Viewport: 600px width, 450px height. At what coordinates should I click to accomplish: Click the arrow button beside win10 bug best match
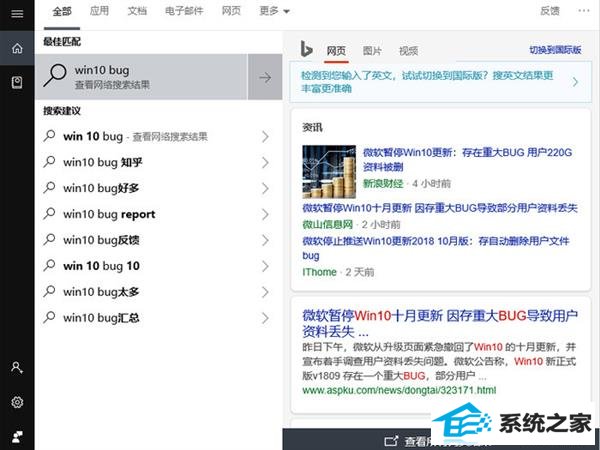click(265, 77)
